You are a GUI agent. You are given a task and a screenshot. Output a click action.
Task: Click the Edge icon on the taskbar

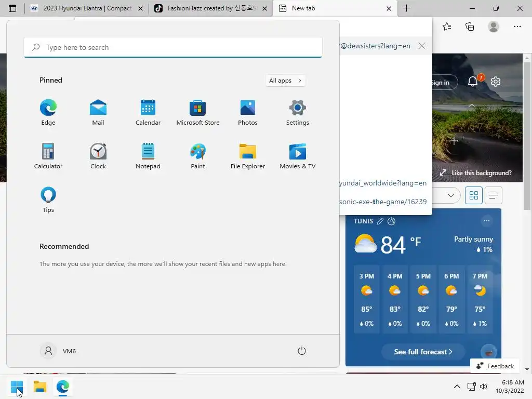63,387
